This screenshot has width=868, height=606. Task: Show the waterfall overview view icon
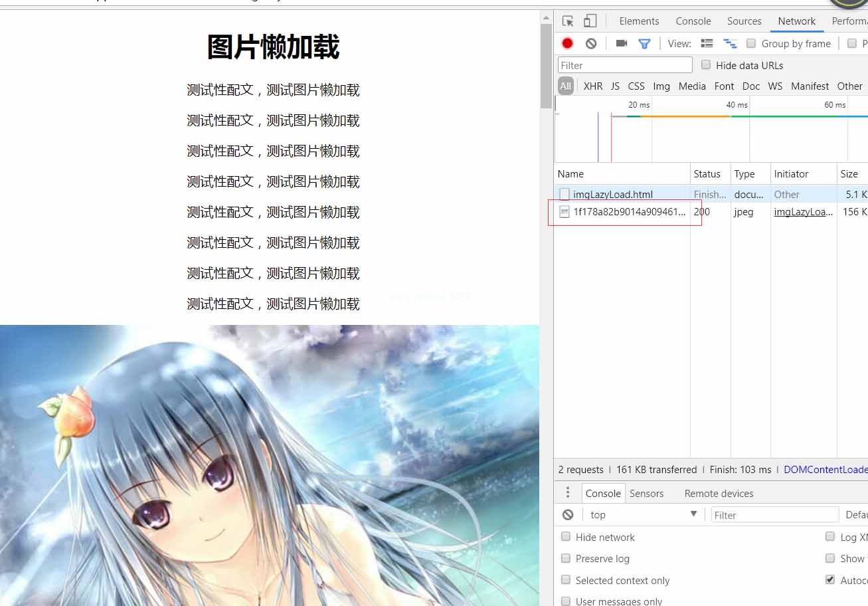click(x=731, y=44)
